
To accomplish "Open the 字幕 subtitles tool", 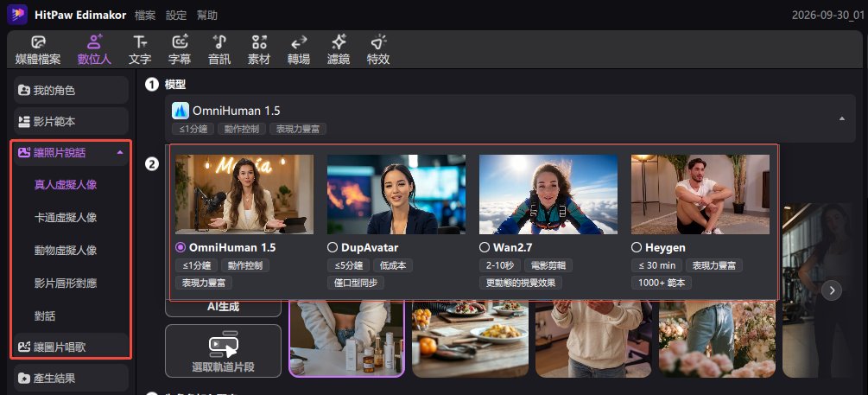I will click(x=180, y=50).
